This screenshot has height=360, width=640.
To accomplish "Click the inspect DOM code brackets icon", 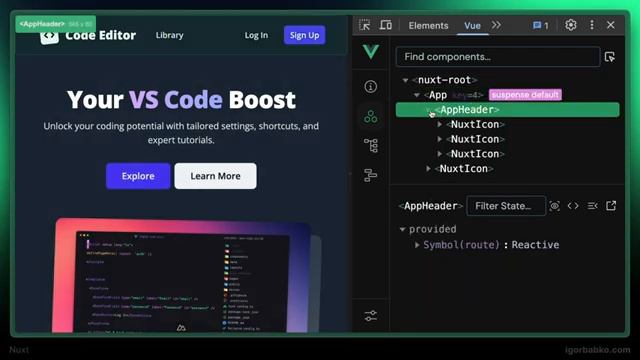I will (573, 206).
